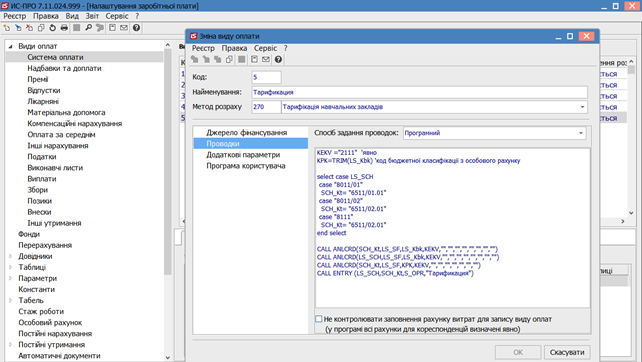Open the dialog's 'Правка' menu
Image resolution: width=642 pixels, height=362 pixels.
[x=234, y=48]
